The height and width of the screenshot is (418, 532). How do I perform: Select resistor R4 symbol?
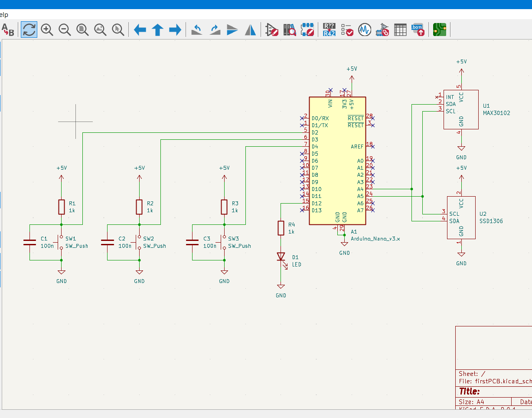[x=281, y=228]
